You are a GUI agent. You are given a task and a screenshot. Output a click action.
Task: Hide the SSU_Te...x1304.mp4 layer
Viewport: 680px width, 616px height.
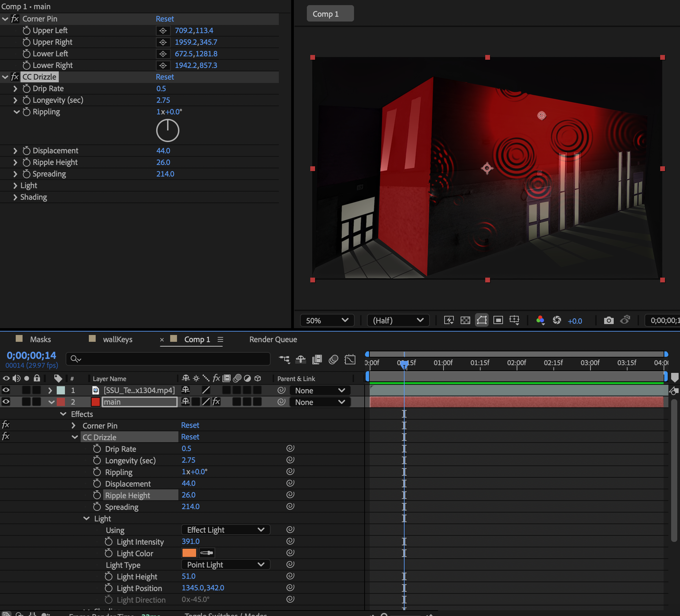pyautogui.click(x=5, y=390)
